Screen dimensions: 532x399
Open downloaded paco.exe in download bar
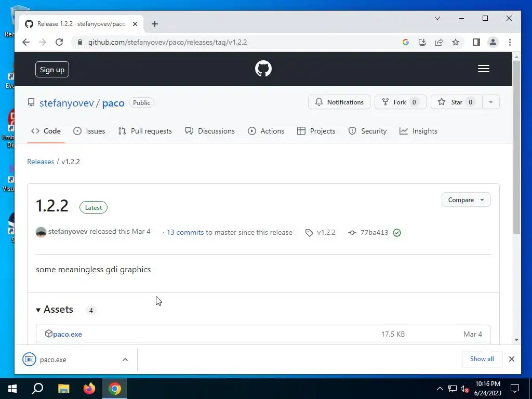(53, 360)
